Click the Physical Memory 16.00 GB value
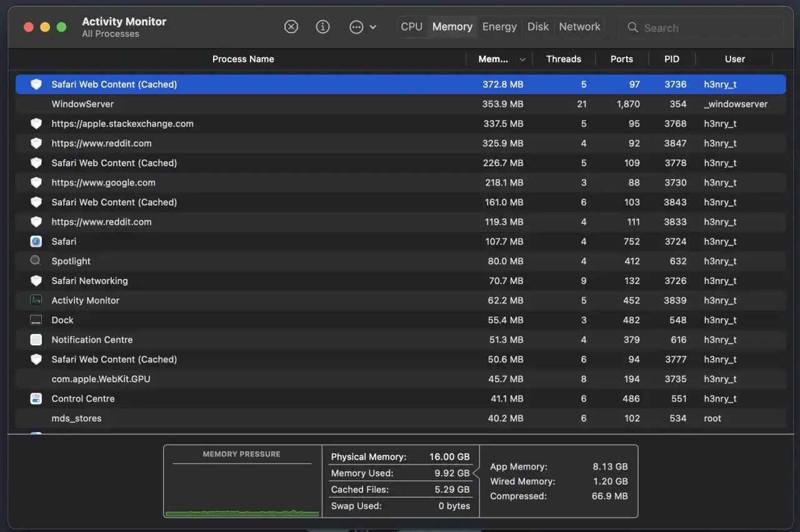800x532 pixels. coord(449,457)
